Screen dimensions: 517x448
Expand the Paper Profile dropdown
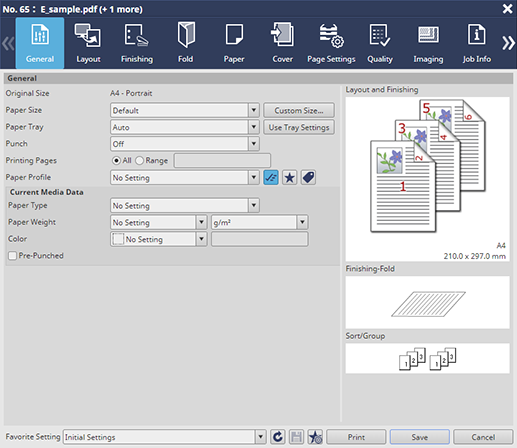[x=254, y=177]
